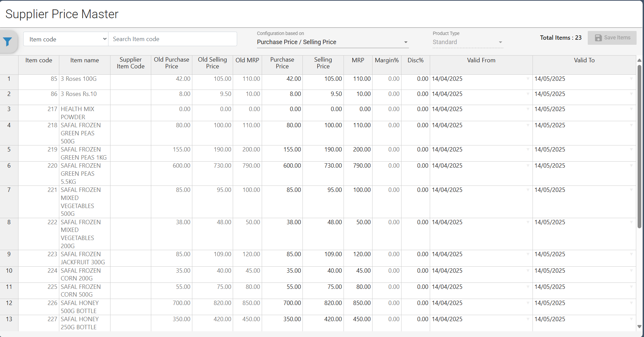Image resolution: width=644 pixels, height=337 pixels.
Task: Click the Save Items button
Action: click(612, 38)
